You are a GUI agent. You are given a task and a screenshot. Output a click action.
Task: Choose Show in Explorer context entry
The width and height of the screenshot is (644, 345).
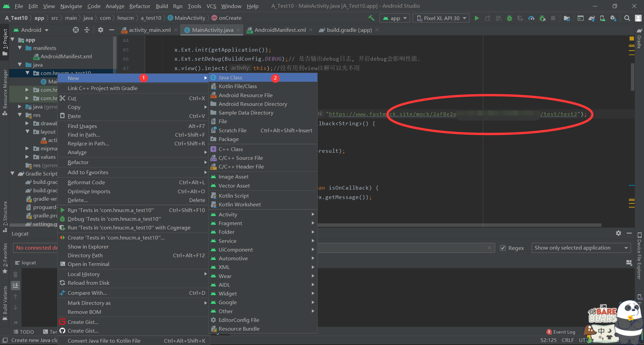133,247
